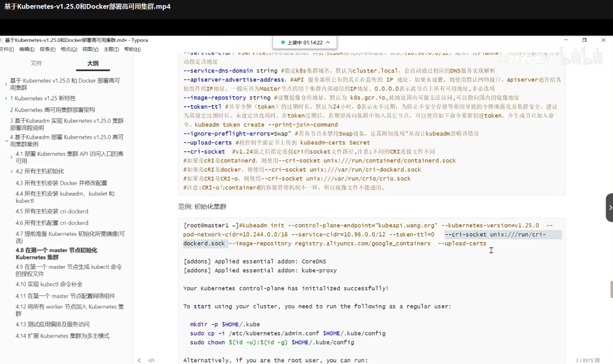Open word count 3 / 8575 词
The width and height of the screenshot is (613, 364).
tap(587, 361)
